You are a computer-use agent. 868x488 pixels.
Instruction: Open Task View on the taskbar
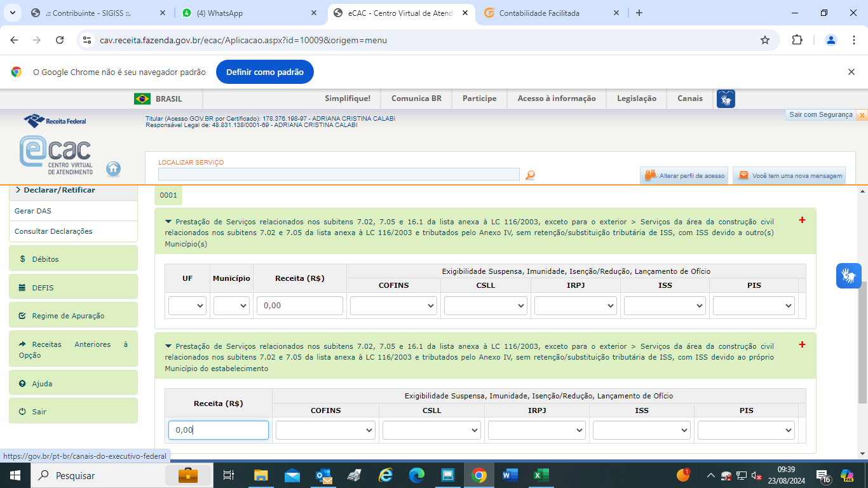pyautogui.click(x=229, y=475)
